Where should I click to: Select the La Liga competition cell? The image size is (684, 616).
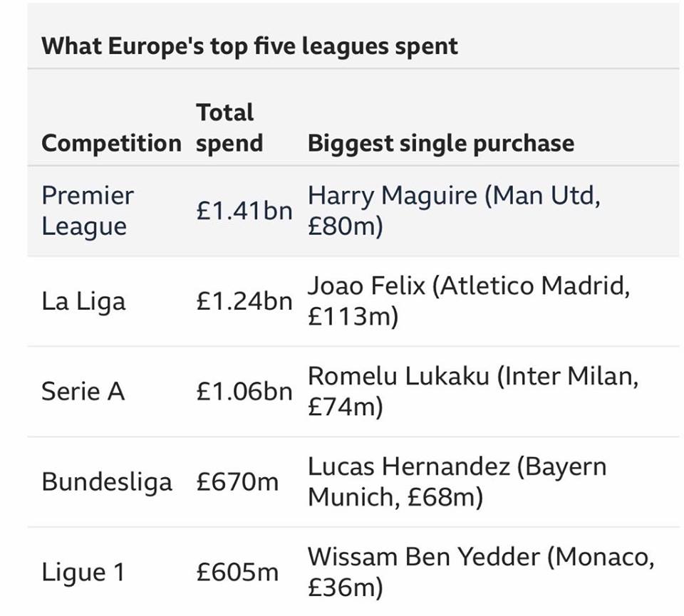[83, 301]
